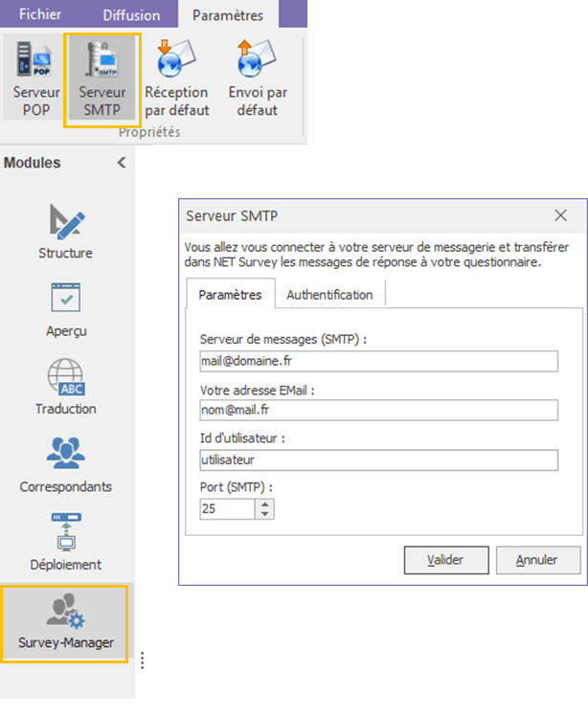This screenshot has width=588, height=717.
Task: Click the Votre adresse EMail field
Action: 379,410
